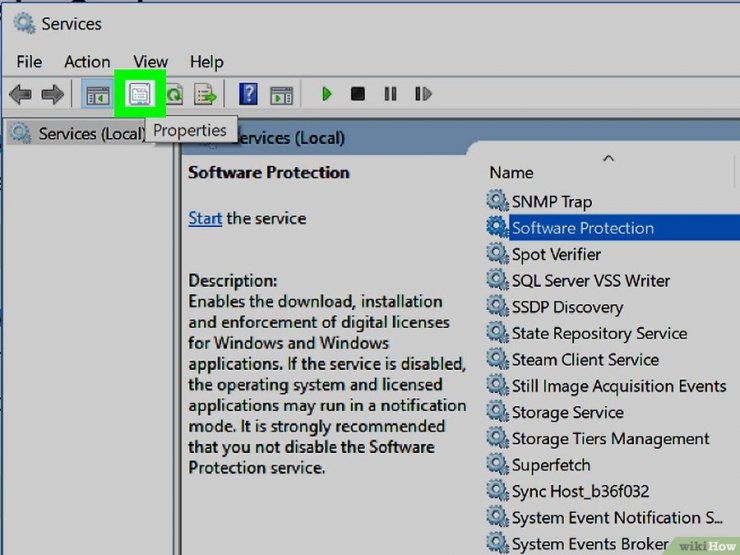Image resolution: width=740 pixels, height=555 pixels.
Task: Open Help with the question mark icon
Action: (248, 94)
